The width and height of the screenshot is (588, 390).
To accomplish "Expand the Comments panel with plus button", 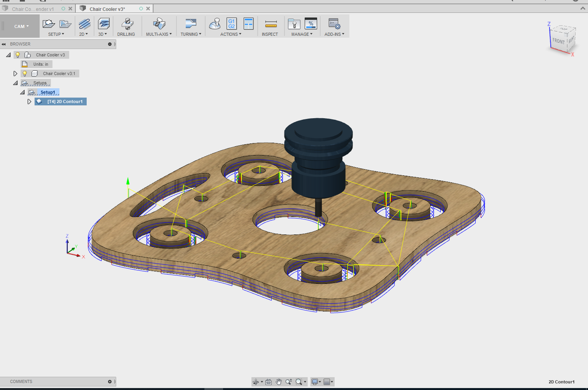I will pyautogui.click(x=110, y=382).
